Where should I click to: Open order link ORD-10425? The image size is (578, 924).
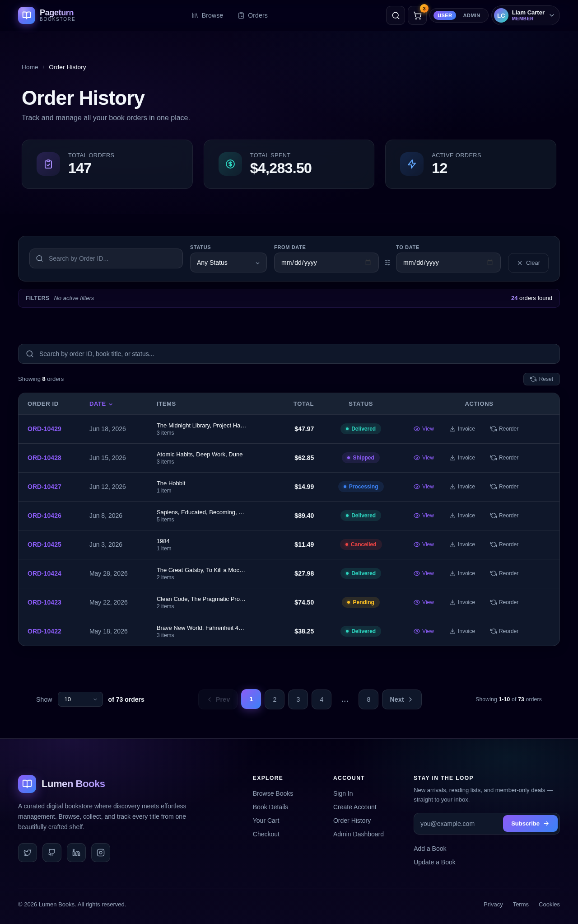44,544
